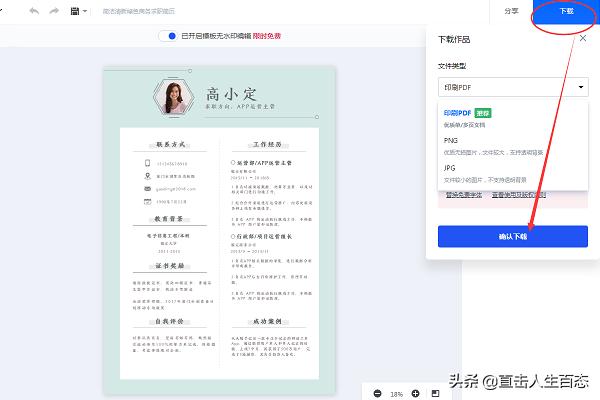600x400 pixels.
Task: Click the location pin icon in resume
Action: tap(147, 176)
